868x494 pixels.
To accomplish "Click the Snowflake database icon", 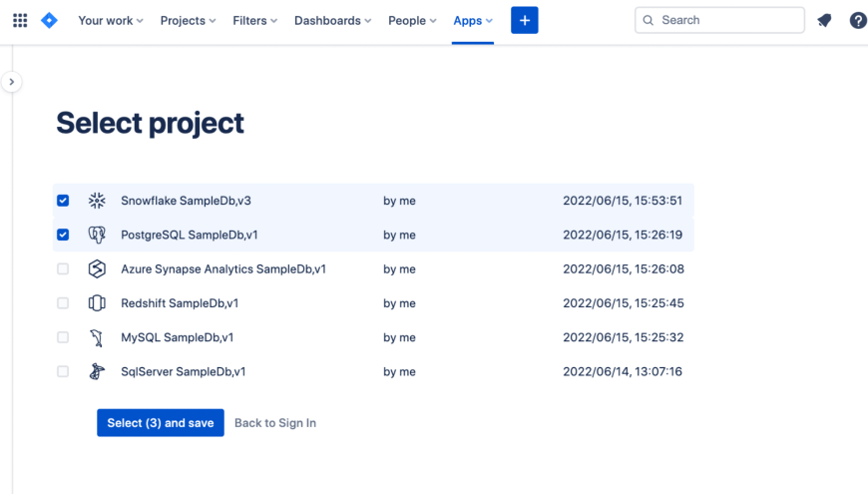I will [x=97, y=201].
